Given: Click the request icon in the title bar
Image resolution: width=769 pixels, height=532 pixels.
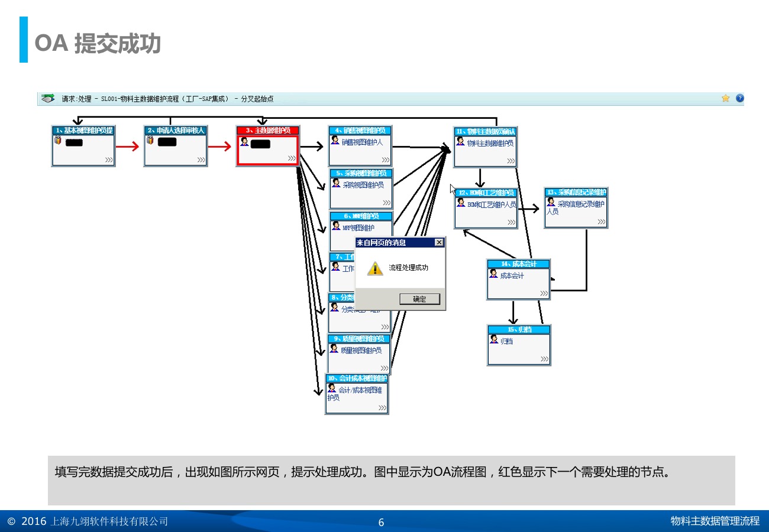Looking at the screenshot, I should 48,99.
